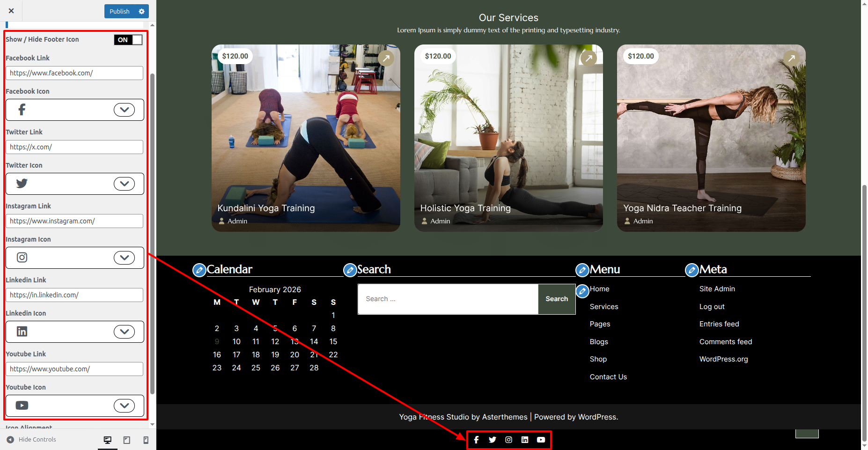This screenshot has width=868, height=450.
Task: Open the Services menu item in footer
Action: pyautogui.click(x=603, y=307)
